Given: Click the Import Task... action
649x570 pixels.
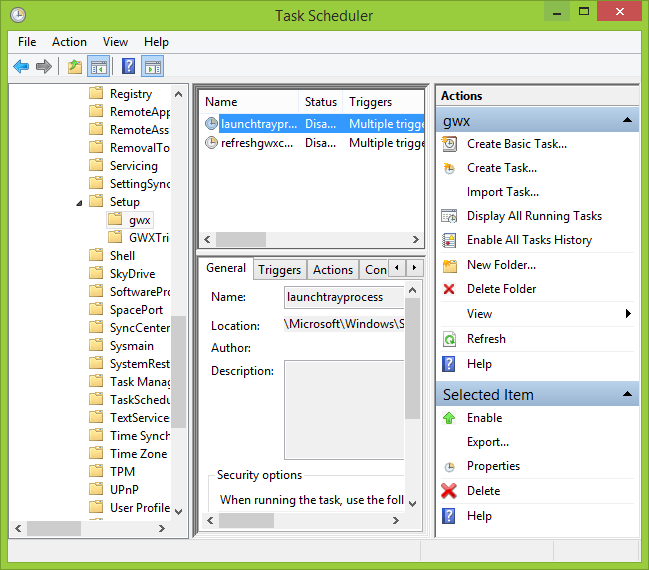Looking at the screenshot, I should [503, 192].
